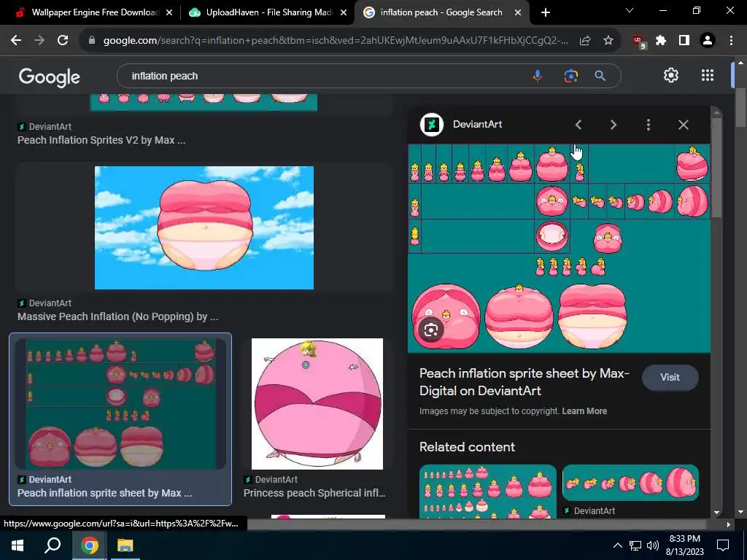Open the uBlock extension icon

639,42
